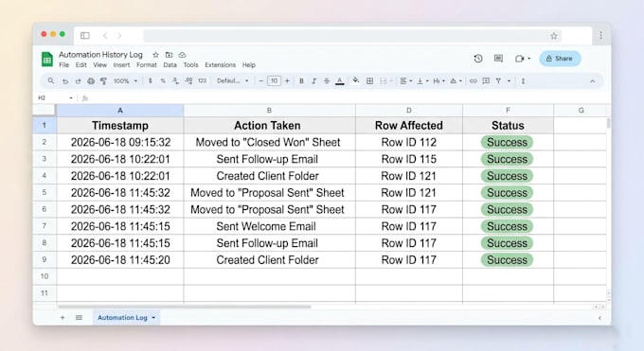Open the functions sigma icon
Image resolution: width=644 pixels, height=351 pixels.
[523, 81]
